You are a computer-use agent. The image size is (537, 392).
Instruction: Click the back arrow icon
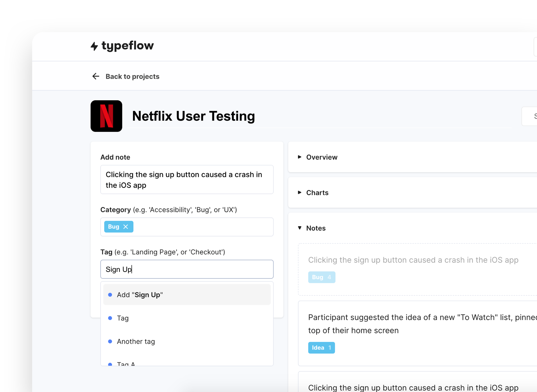pyautogui.click(x=96, y=76)
